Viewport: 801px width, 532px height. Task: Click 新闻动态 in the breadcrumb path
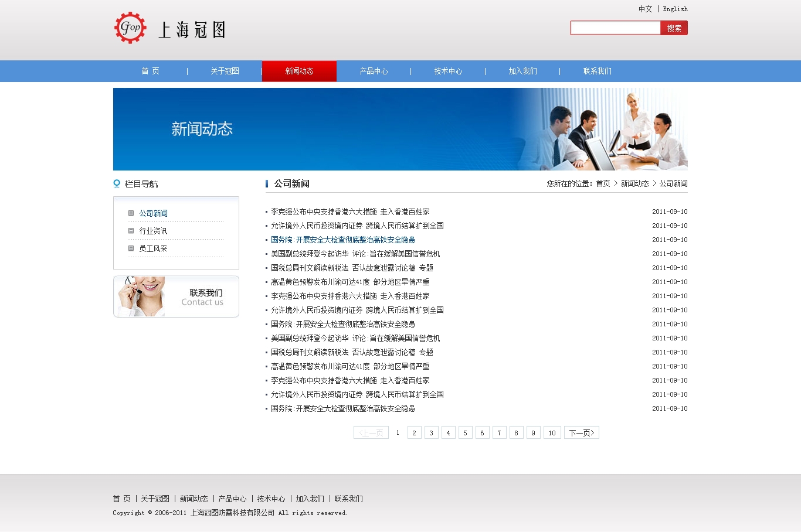coord(634,183)
